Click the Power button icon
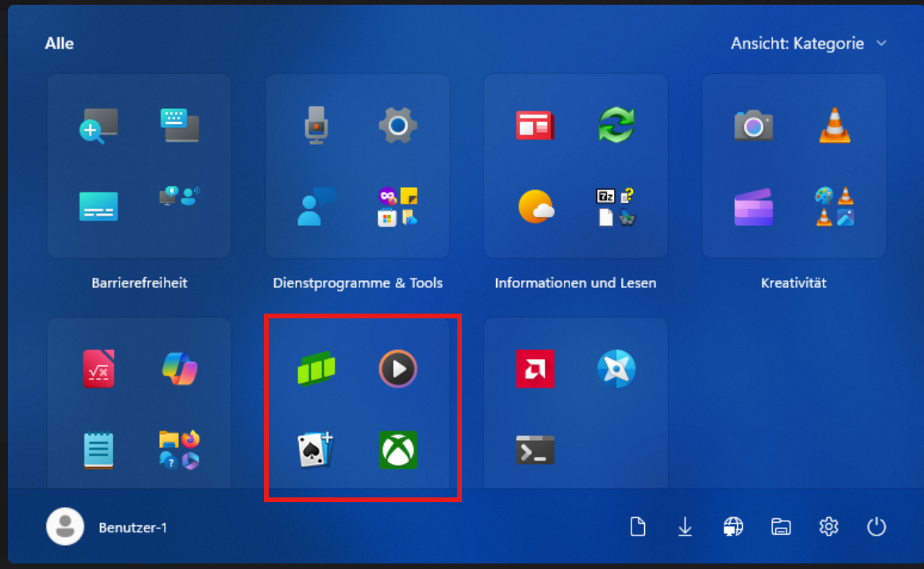The image size is (924, 569). pos(876,527)
